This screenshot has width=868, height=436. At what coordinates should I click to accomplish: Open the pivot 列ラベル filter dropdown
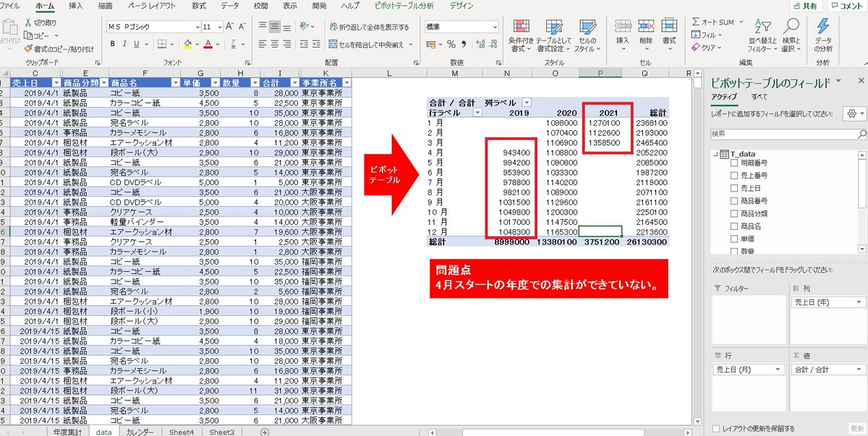[526, 103]
